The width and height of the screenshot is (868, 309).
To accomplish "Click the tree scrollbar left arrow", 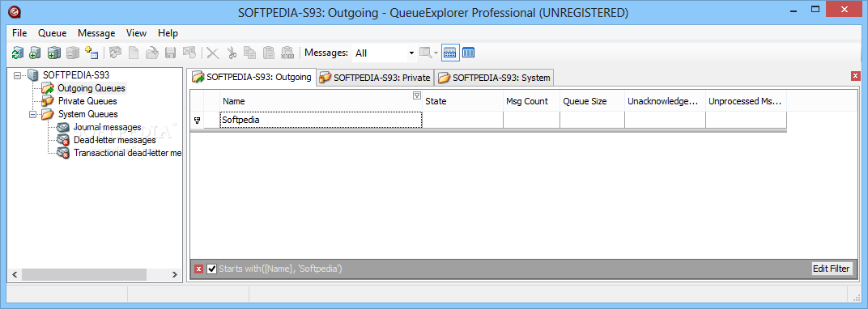I will tap(15, 274).
